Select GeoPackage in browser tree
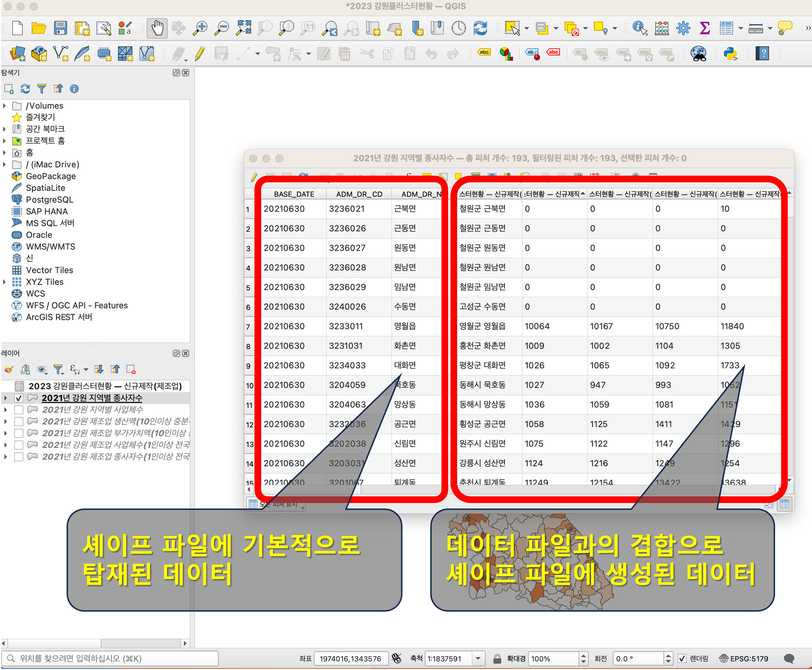This screenshot has height=670, width=812. (51, 176)
